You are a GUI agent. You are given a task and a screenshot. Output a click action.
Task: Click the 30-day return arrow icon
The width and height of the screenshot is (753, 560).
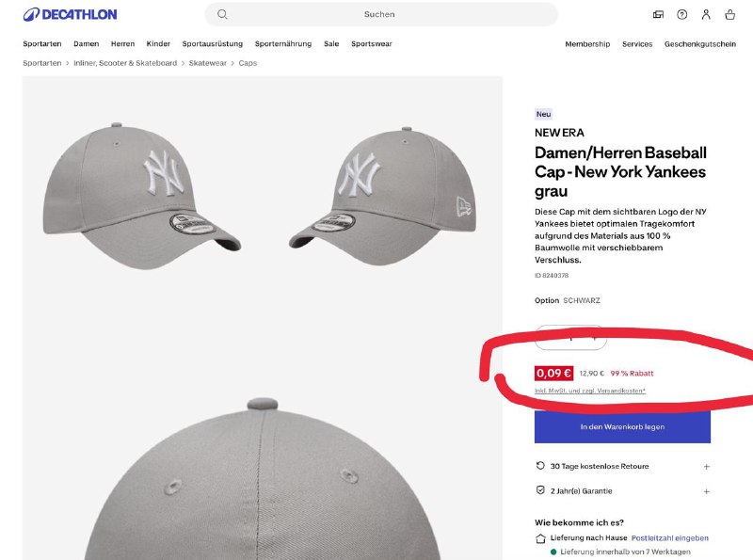(x=540, y=466)
